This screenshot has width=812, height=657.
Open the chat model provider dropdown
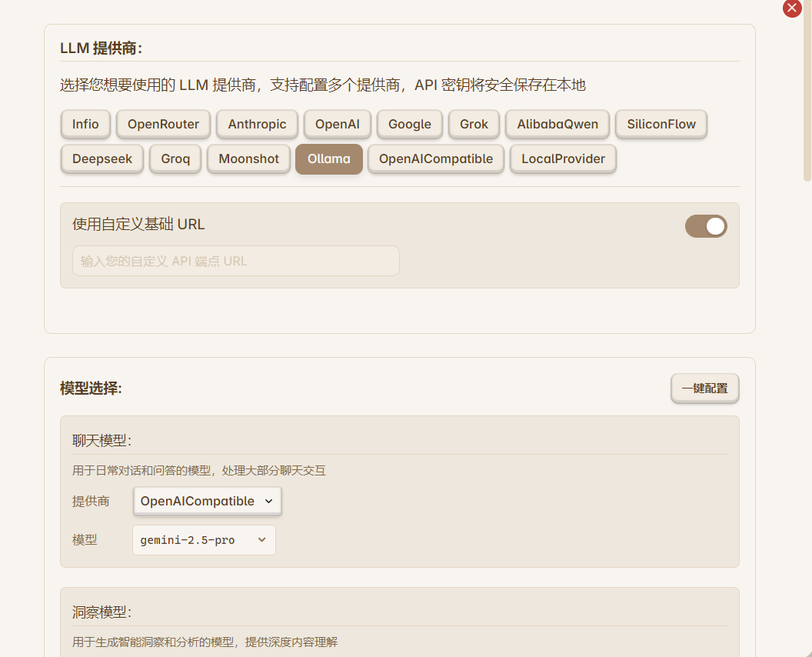(x=207, y=501)
